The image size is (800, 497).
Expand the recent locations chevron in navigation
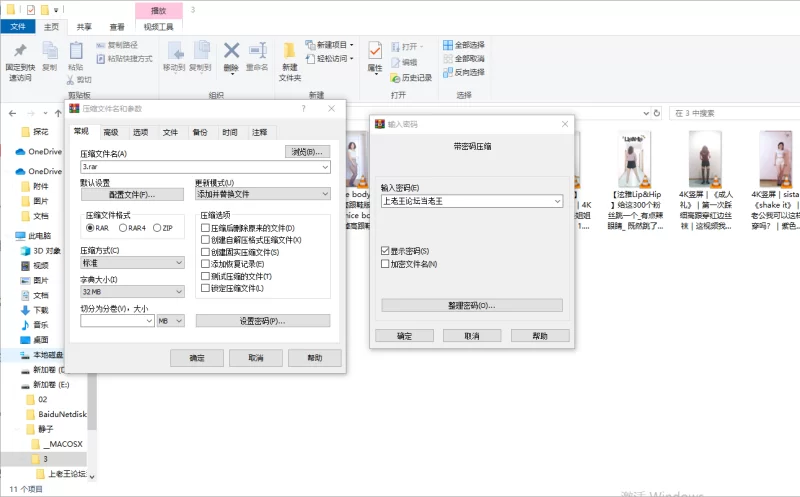pyautogui.click(x=45, y=113)
